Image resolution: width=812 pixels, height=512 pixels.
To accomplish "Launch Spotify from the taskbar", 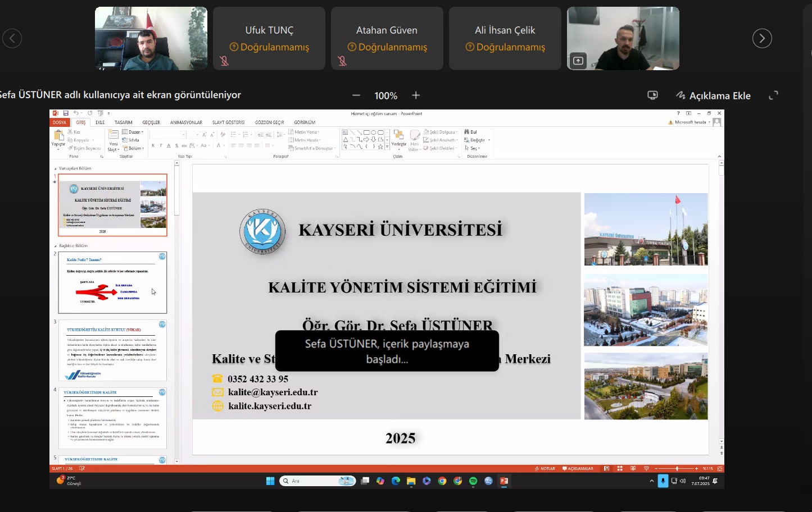I will tap(473, 481).
